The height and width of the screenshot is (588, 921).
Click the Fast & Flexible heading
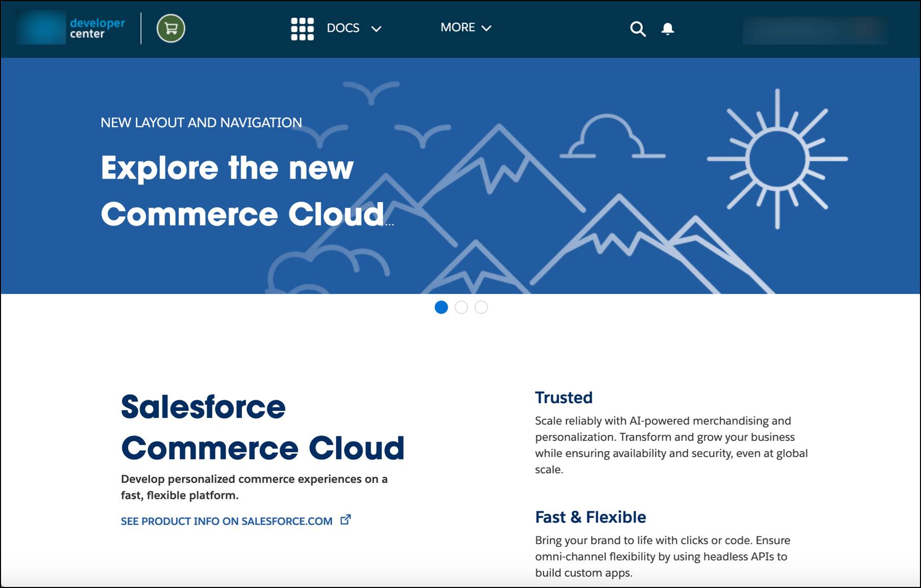591,517
